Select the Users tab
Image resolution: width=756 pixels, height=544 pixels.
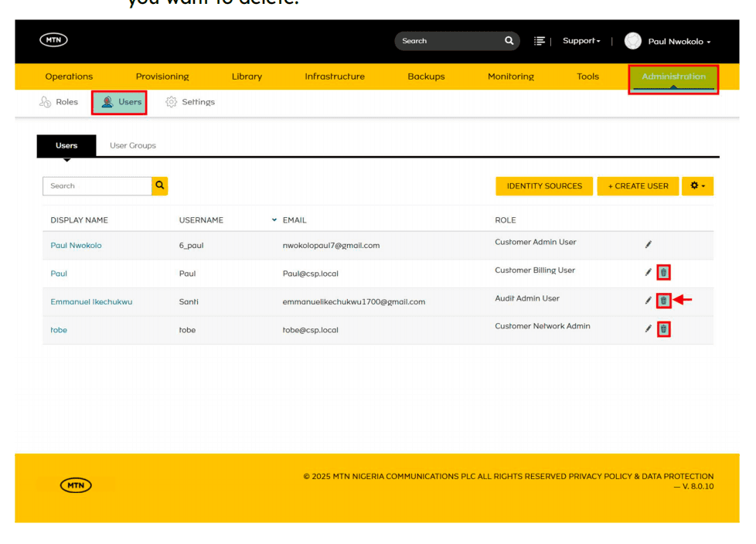coord(66,145)
